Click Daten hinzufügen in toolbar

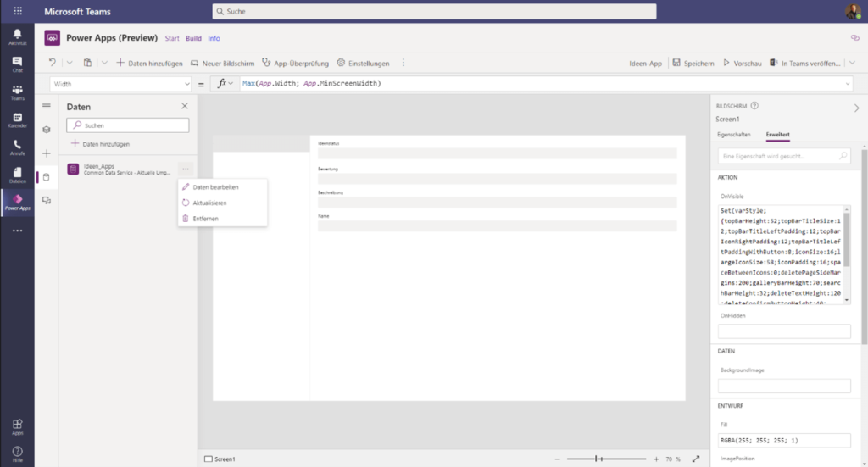149,63
